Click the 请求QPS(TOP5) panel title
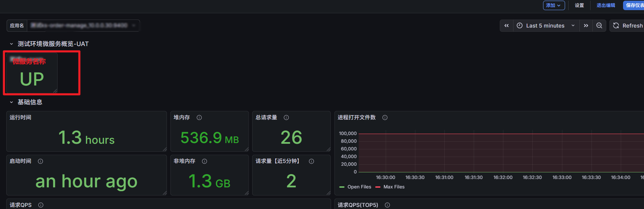 (358, 205)
